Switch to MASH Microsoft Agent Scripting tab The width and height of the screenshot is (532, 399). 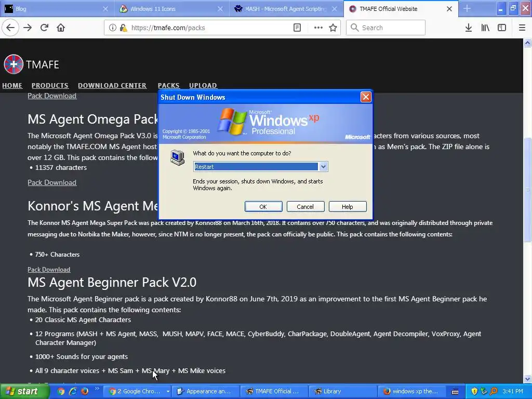coord(286,9)
